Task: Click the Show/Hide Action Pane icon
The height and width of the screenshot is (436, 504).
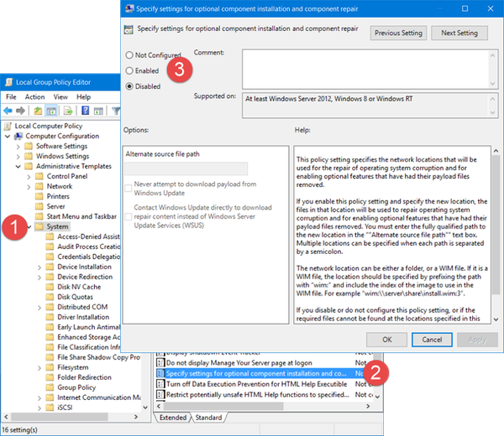Action: 99,111
